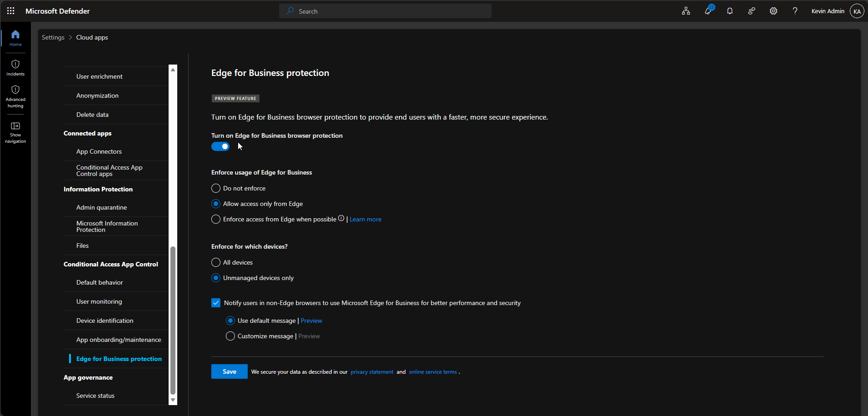Viewport: 868px width, 416px height.
Task: Open Advanced hunting in sidebar
Action: click(15, 96)
